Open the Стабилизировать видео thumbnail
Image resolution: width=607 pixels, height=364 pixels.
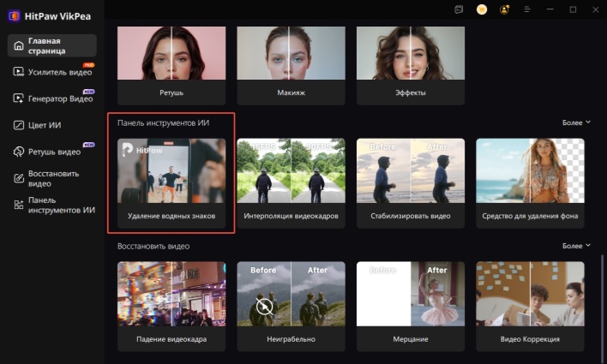[x=411, y=170]
